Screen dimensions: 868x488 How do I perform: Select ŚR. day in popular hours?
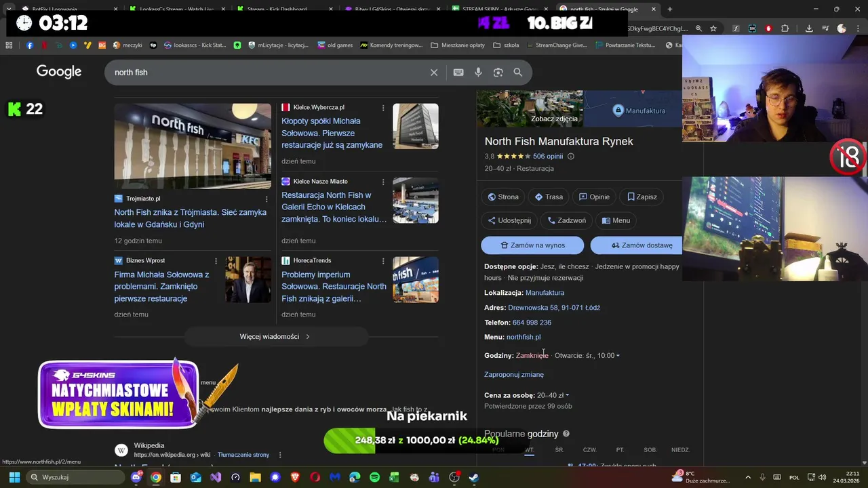point(559,450)
